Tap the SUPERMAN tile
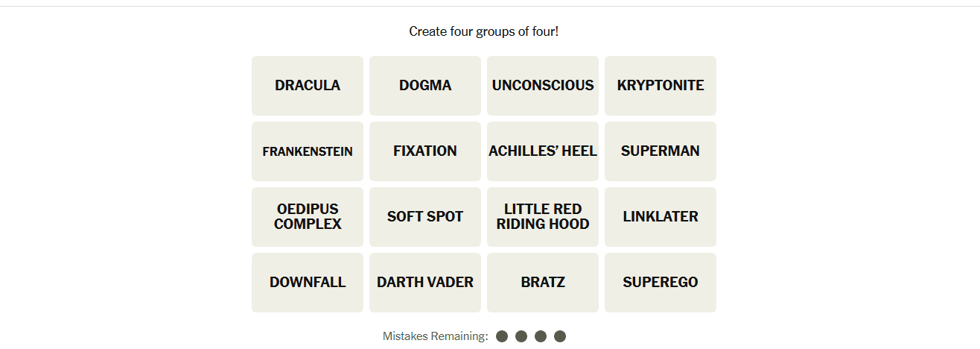Image resolution: width=980 pixels, height=349 pixels. (x=661, y=151)
